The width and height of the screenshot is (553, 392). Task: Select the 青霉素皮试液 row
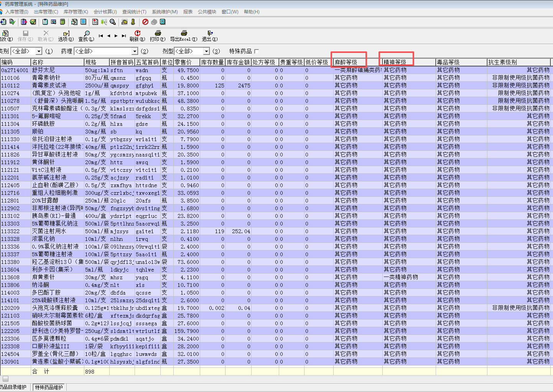(49, 86)
